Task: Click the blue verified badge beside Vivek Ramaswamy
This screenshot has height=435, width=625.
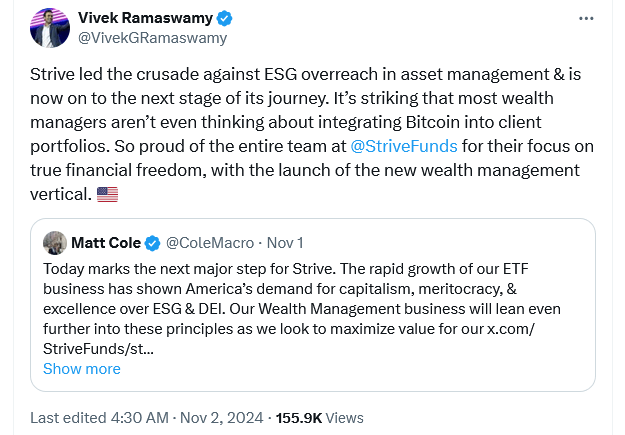Action: 226,18
